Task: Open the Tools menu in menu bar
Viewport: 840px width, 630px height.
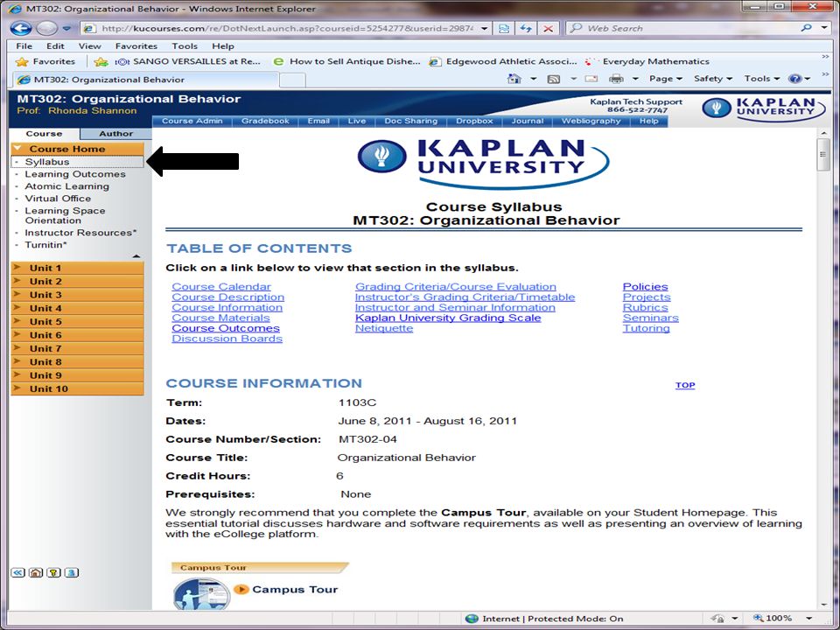Action: (x=185, y=46)
